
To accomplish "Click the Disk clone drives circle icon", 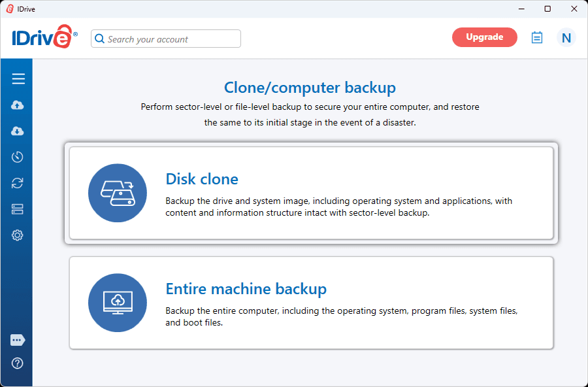I will coord(118,193).
